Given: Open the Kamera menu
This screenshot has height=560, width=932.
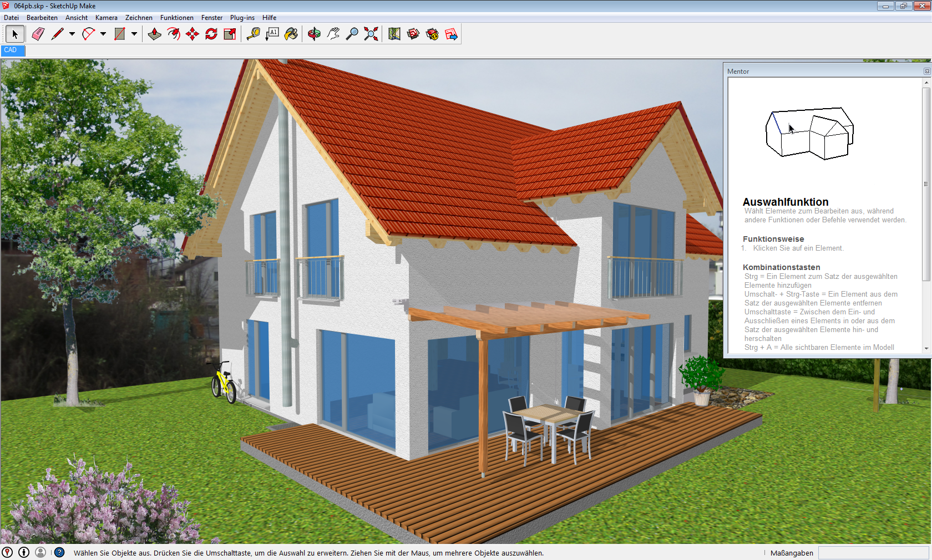Looking at the screenshot, I should [x=106, y=18].
